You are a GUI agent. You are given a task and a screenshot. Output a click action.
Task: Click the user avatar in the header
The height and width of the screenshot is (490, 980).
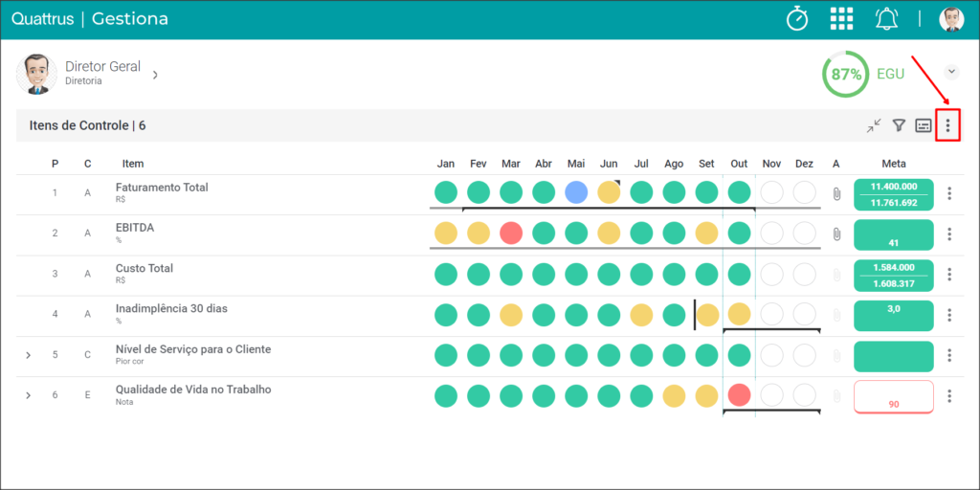tap(951, 19)
